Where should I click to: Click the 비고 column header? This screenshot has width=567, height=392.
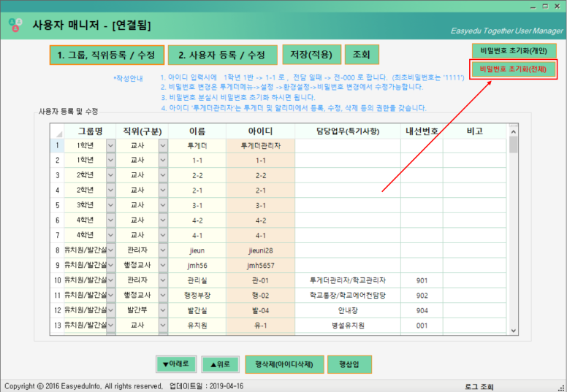pos(474,131)
